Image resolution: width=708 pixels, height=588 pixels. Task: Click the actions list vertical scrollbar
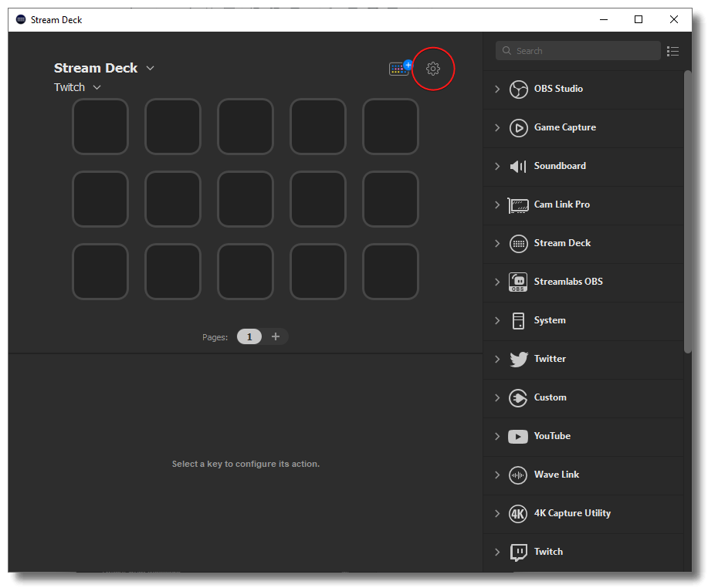click(x=687, y=211)
